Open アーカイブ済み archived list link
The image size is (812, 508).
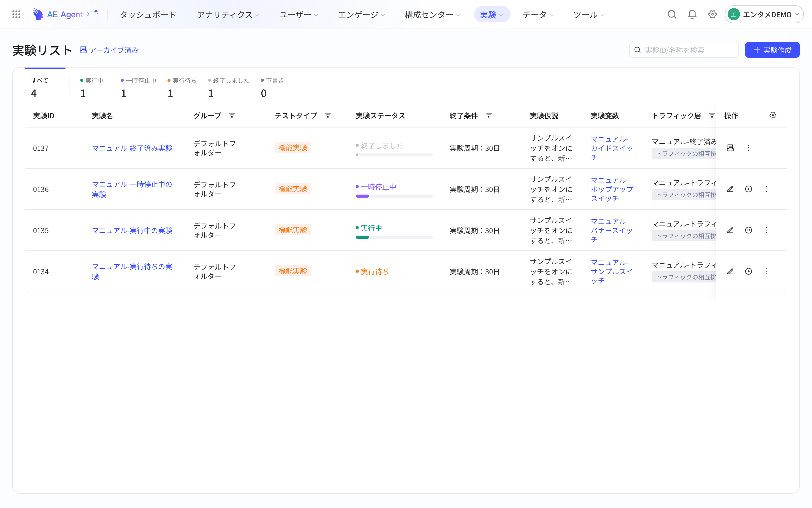(109, 50)
